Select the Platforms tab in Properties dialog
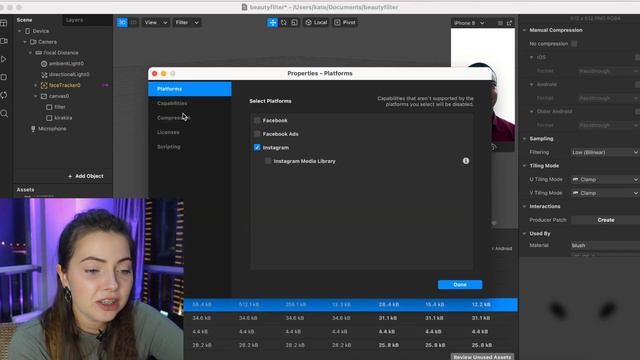The height and width of the screenshot is (360, 640). pyautogui.click(x=190, y=89)
